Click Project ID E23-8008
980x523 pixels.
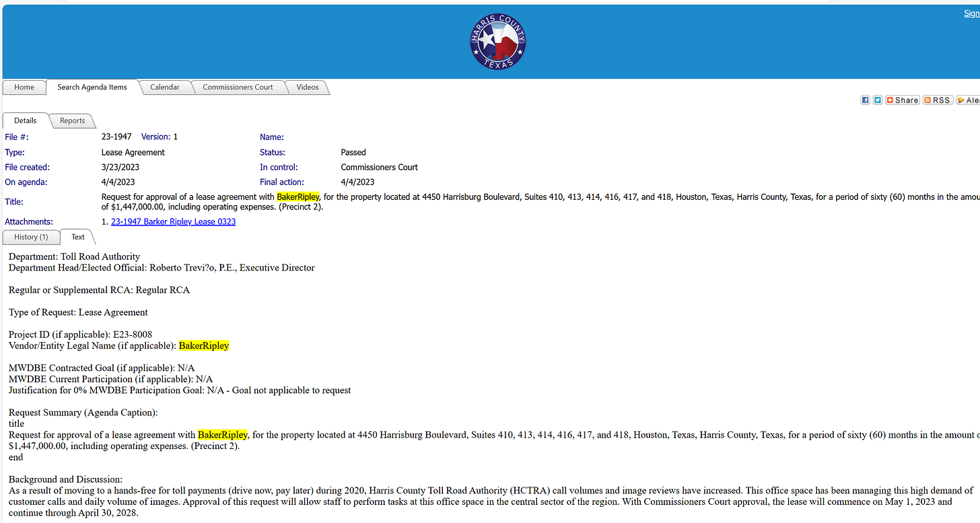click(x=80, y=335)
